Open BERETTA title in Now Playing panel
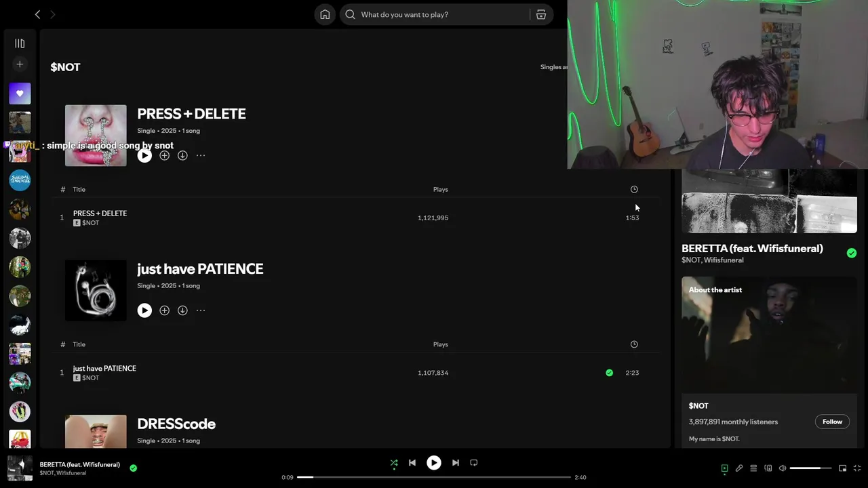868x488 pixels. [x=752, y=249]
